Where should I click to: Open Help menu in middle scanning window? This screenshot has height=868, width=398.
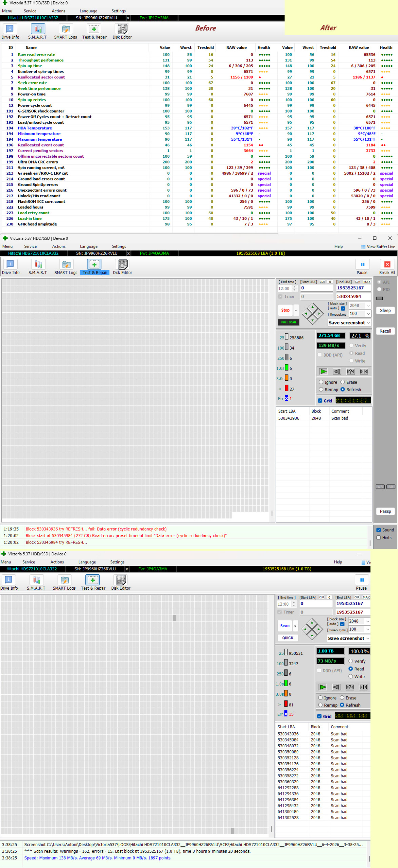tap(338, 246)
